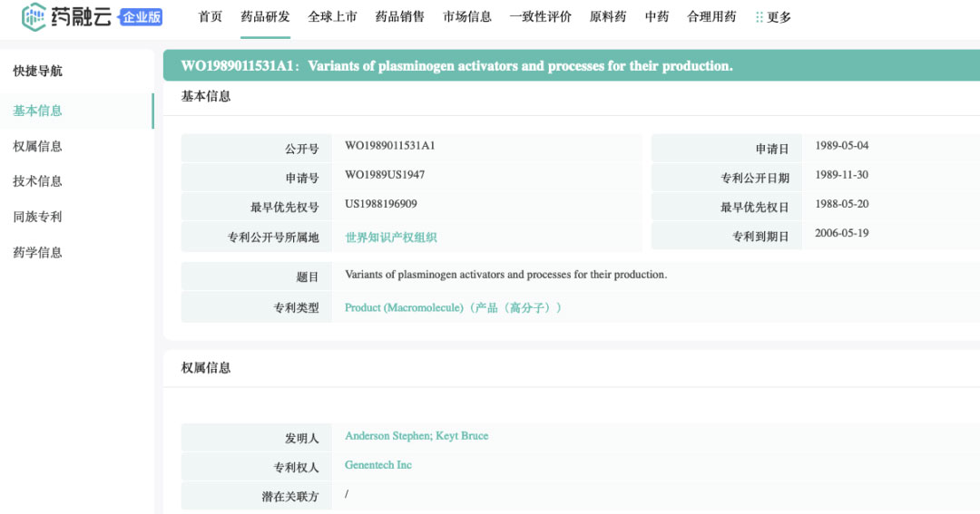Switch to 药品销售 section
This screenshot has width=980, height=514.
(400, 17)
